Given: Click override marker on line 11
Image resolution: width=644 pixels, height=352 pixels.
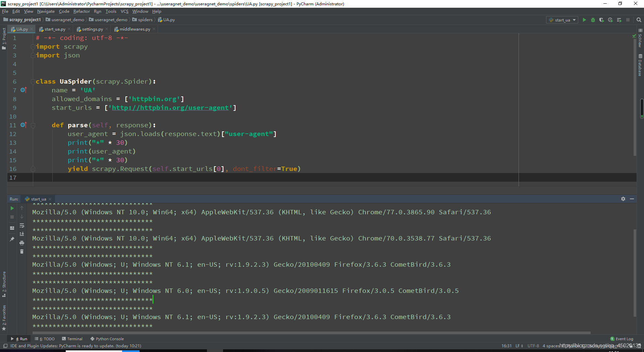Looking at the screenshot, I should point(23,125).
